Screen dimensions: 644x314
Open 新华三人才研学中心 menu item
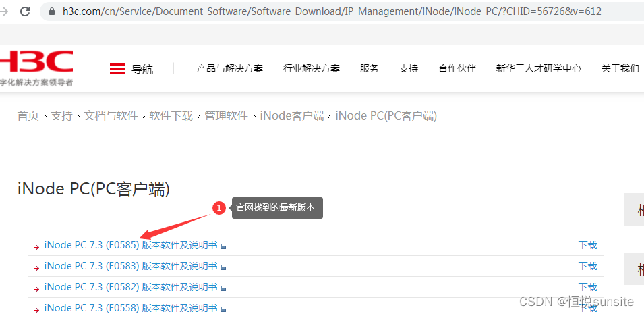(538, 68)
